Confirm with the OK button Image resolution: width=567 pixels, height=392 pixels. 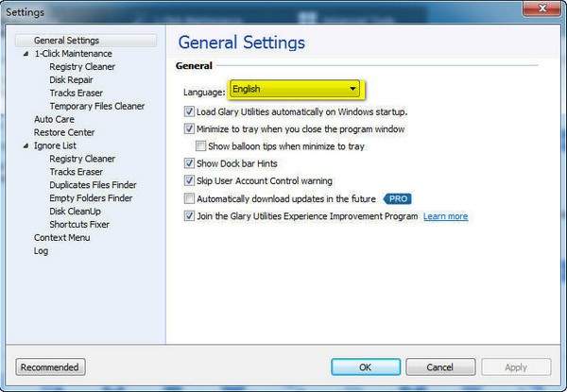click(x=365, y=367)
